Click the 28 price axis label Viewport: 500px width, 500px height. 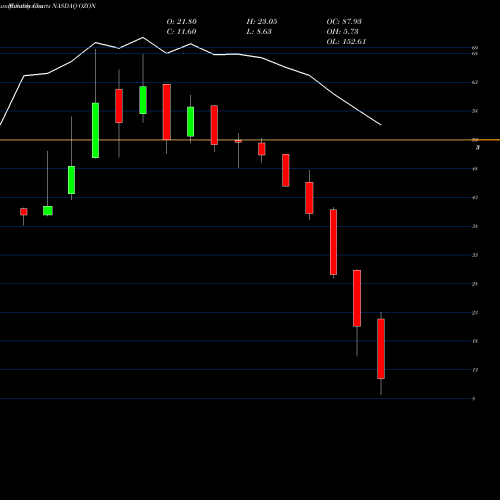click(x=475, y=284)
